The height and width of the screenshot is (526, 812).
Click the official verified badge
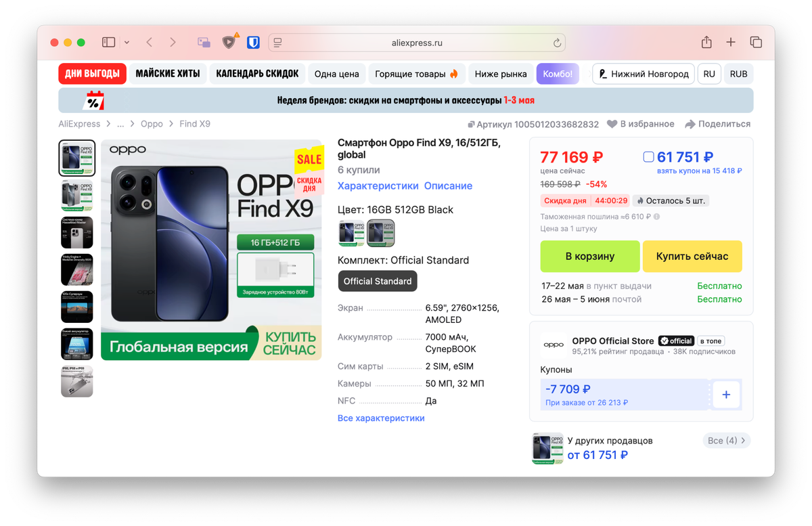677,341
